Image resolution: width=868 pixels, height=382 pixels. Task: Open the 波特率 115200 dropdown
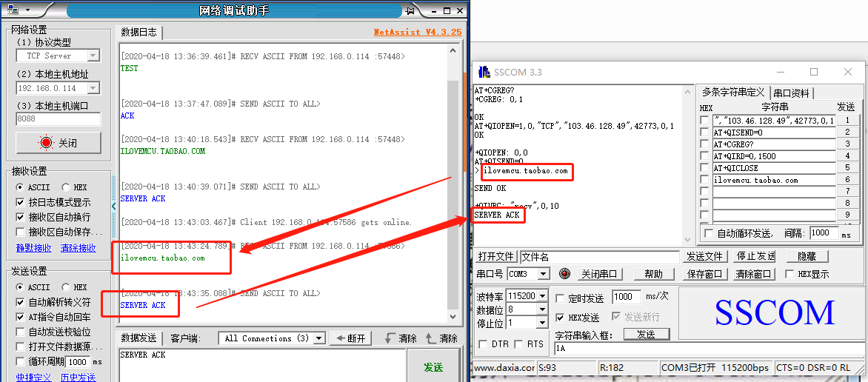[x=542, y=296]
